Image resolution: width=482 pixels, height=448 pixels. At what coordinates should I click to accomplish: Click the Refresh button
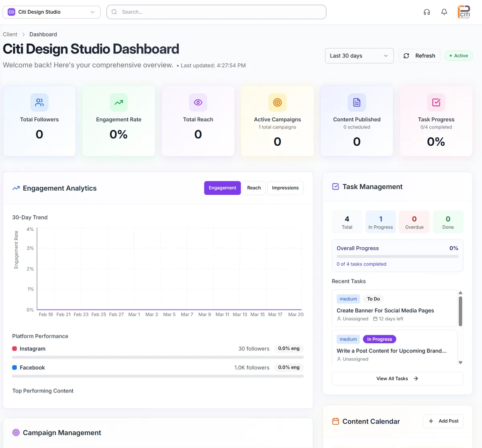click(419, 56)
